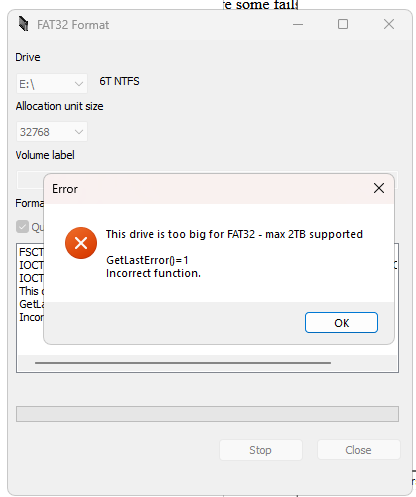Click OK in the Error dialog

coord(341,322)
